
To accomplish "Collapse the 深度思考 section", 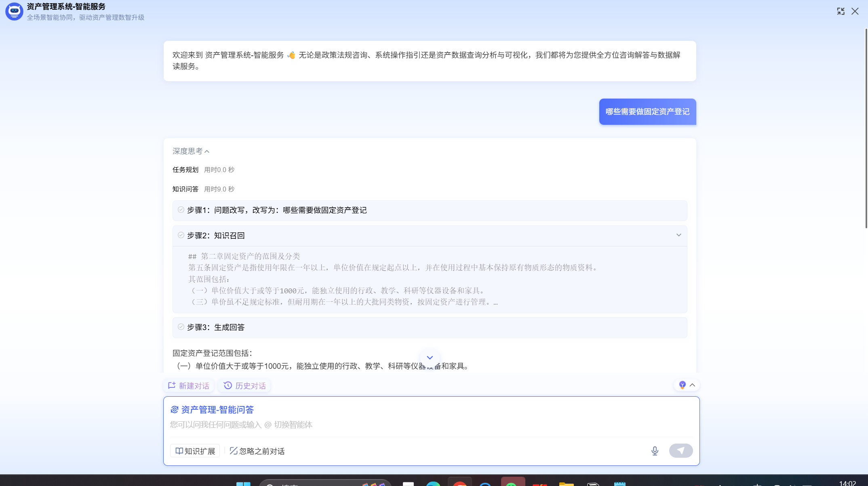I will pyautogui.click(x=191, y=151).
